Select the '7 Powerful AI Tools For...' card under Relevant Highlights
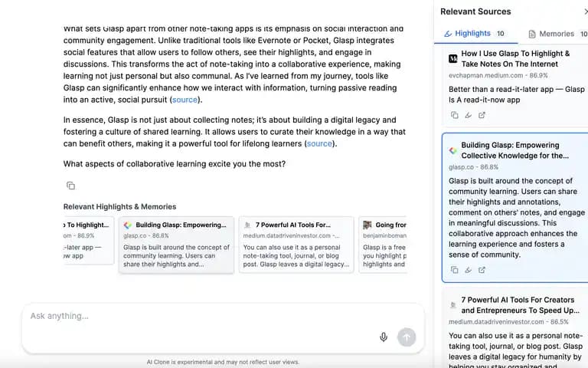 (x=296, y=245)
